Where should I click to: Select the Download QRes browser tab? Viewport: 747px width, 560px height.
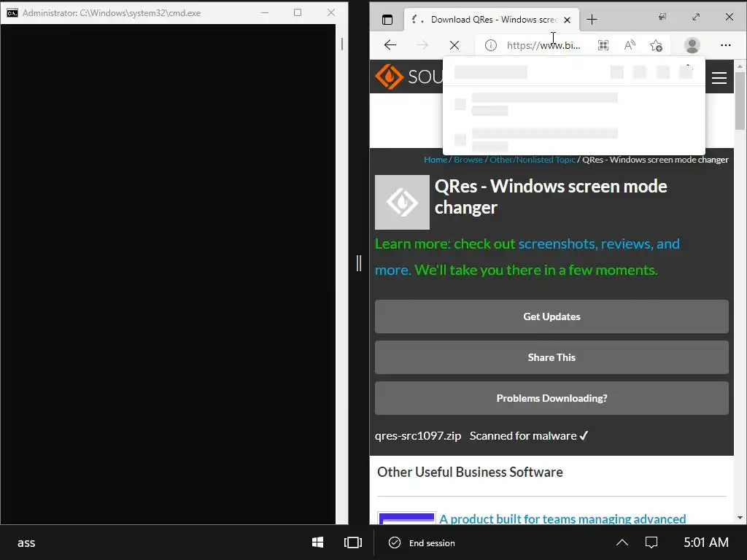click(x=491, y=20)
